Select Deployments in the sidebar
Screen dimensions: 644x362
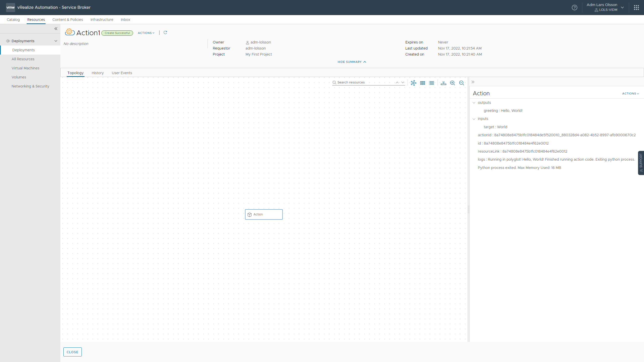point(30,50)
